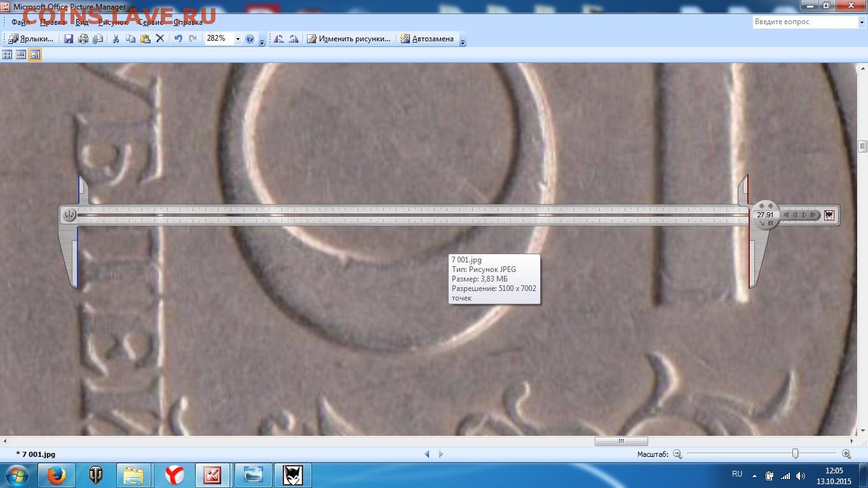Screen dimensions: 868x488
Task: Click the RU language indicator
Action: 737,474
